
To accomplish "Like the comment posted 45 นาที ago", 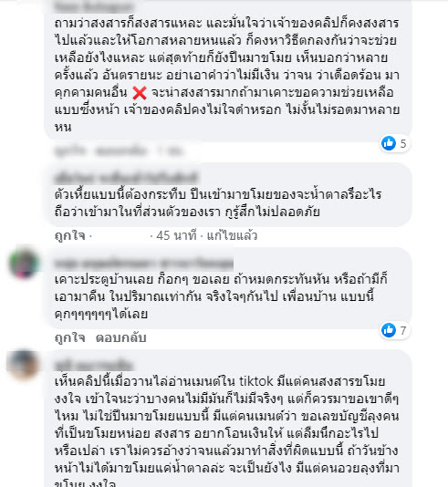I will tap(69, 235).
